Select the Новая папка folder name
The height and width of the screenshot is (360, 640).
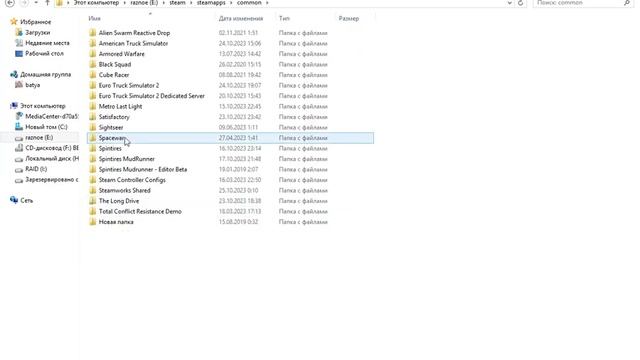[x=116, y=222]
